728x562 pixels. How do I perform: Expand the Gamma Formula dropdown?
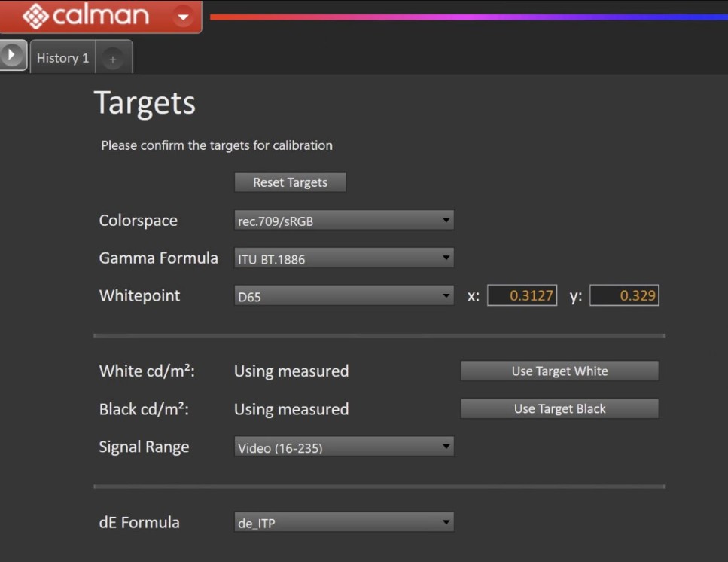[x=343, y=258]
